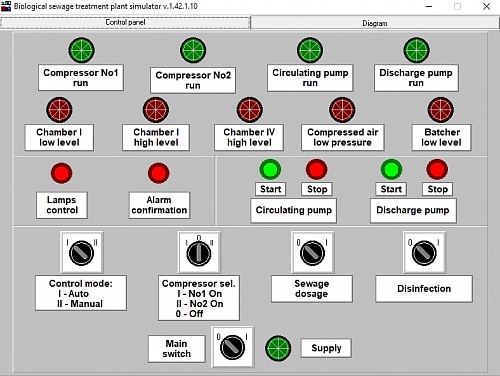500x376 pixels.
Task: Push the green Circulating pump Start button
Action: tap(270, 169)
